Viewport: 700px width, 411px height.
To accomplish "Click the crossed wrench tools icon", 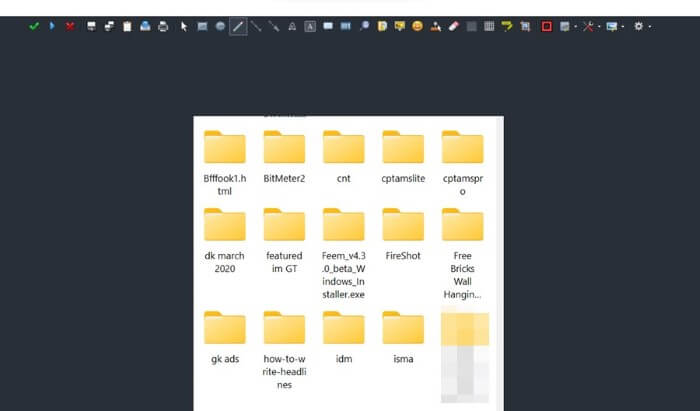I will click(x=588, y=26).
